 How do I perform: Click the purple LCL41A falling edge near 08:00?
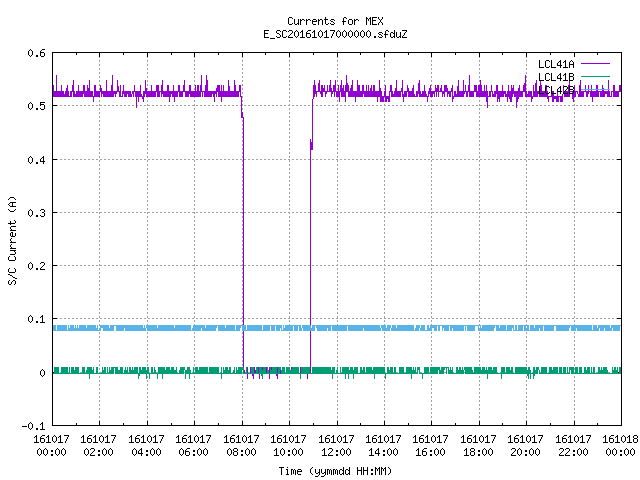(x=243, y=245)
